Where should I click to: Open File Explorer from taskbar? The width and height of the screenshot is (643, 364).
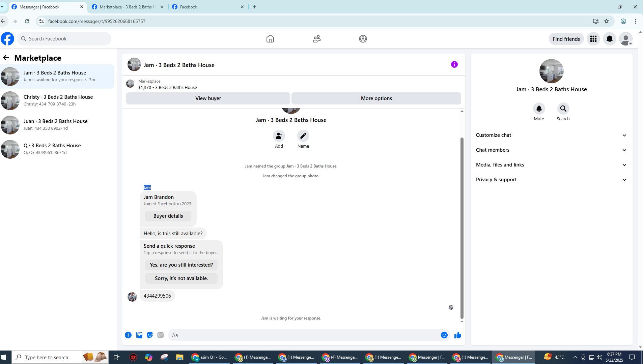click(x=179, y=357)
